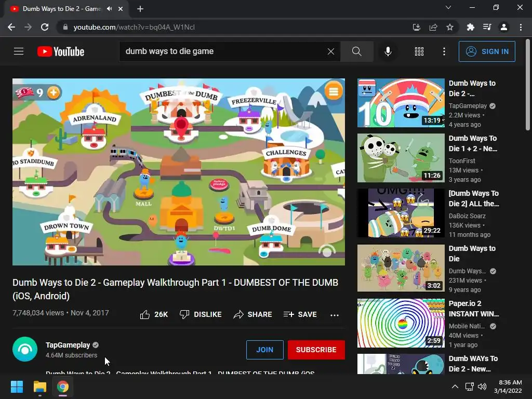
Task: Open the ToonFirst 11:26 video thumbnail
Action: coord(401,158)
